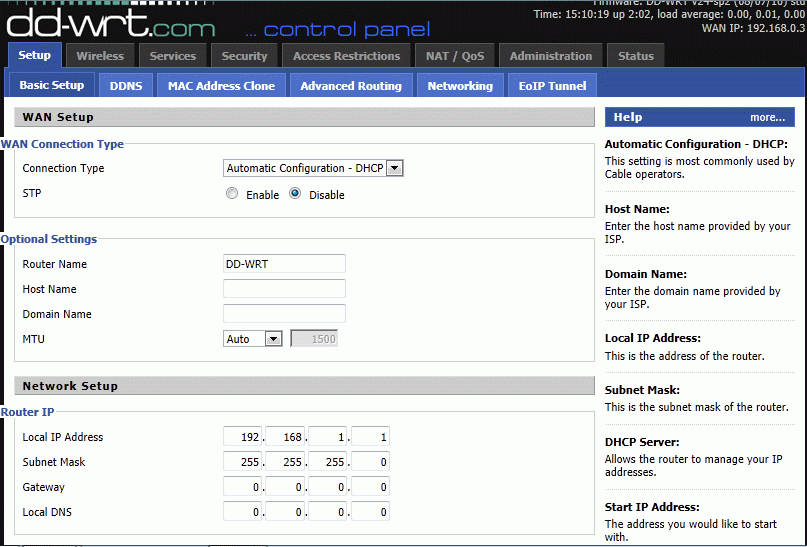Click the WAN Setup section header

[305, 117]
